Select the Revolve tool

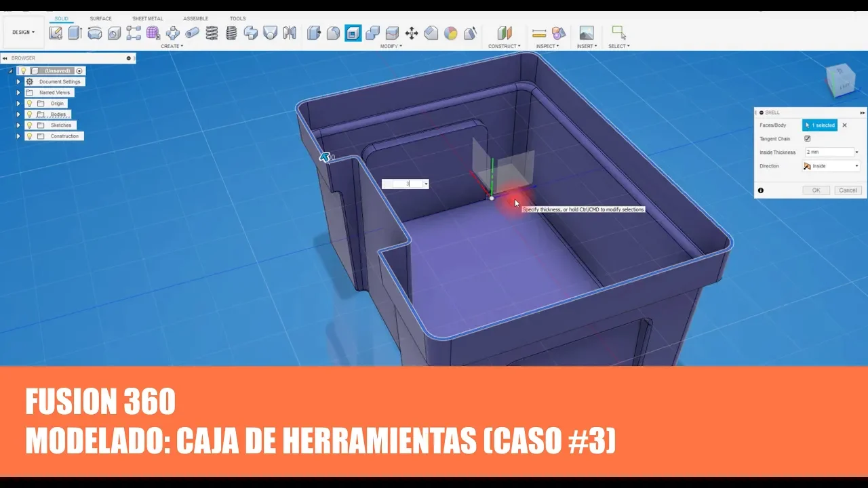click(95, 33)
